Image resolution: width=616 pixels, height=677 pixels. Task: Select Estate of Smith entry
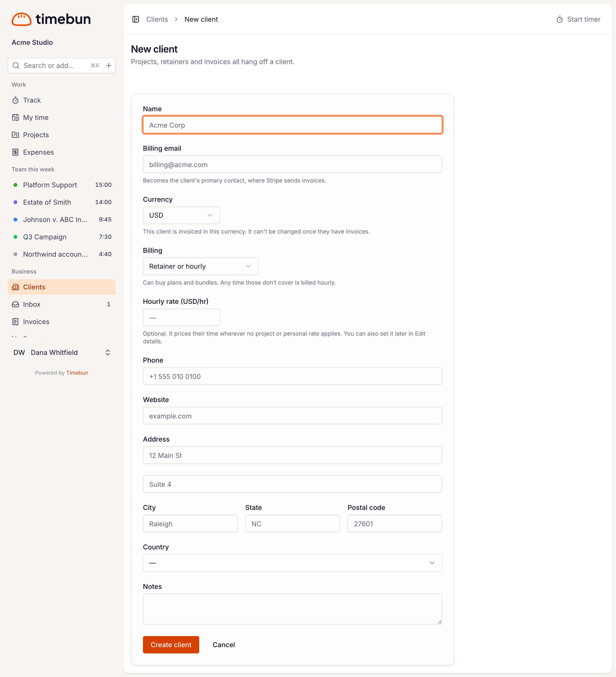coord(61,202)
